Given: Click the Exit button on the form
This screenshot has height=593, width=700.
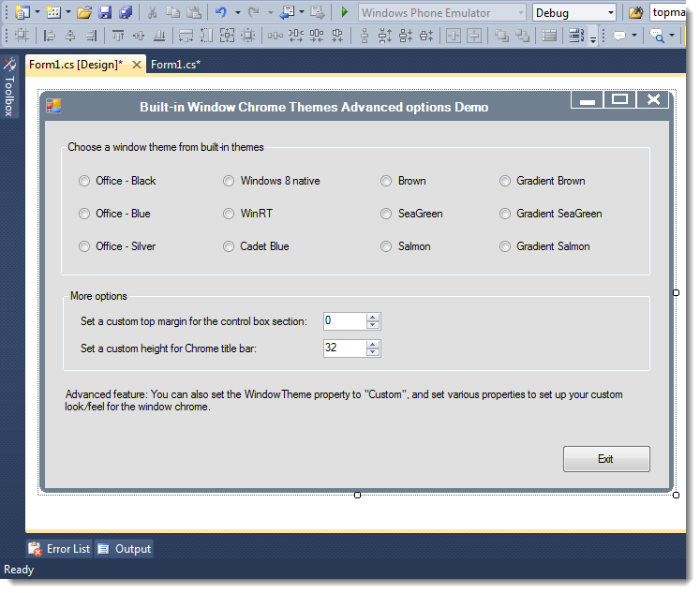Looking at the screenshot, I should pos(606,459).
